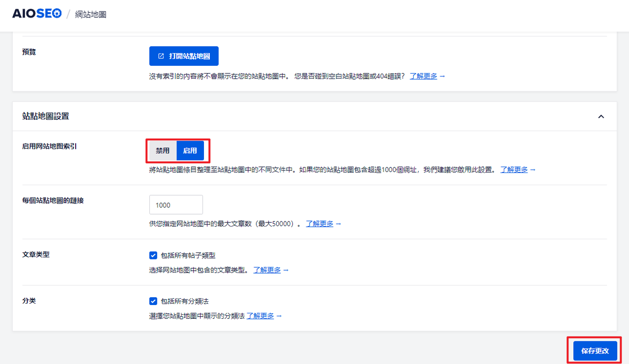Open 了解更多 link under sitemap index toggle

coord(514,169)
